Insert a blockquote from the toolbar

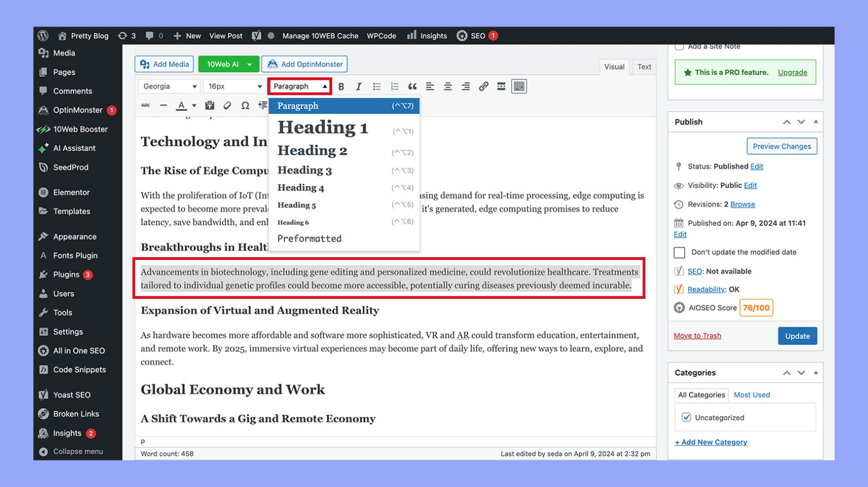coord(412,86)
